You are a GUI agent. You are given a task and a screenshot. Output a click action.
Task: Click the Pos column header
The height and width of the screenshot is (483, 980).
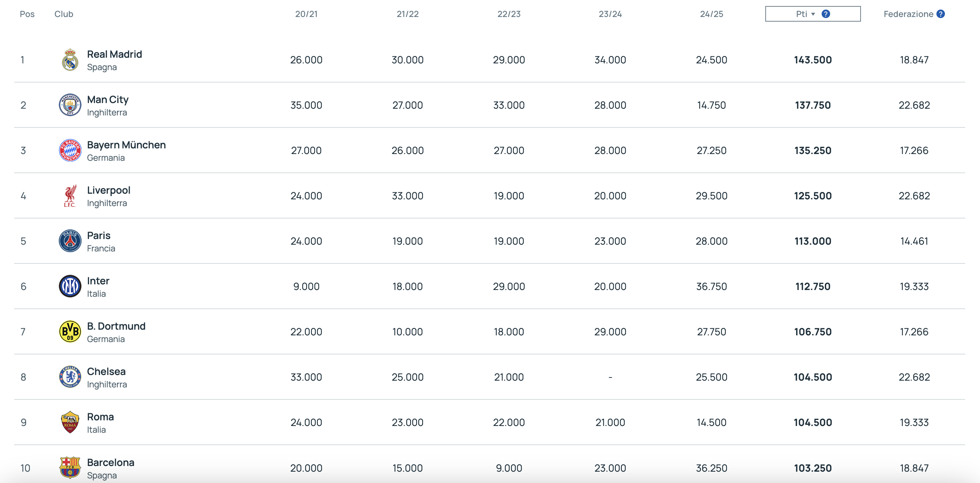[x=27, y=14]
